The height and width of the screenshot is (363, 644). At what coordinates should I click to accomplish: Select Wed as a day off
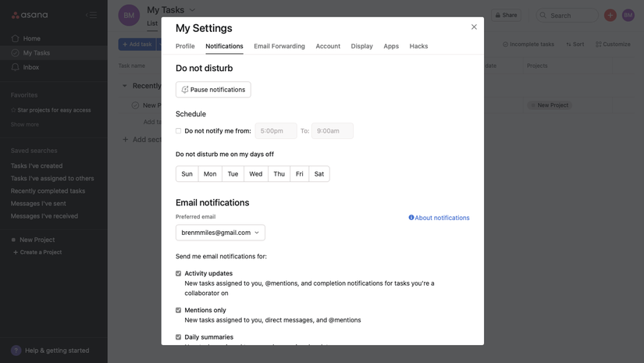tap(255, 174)
